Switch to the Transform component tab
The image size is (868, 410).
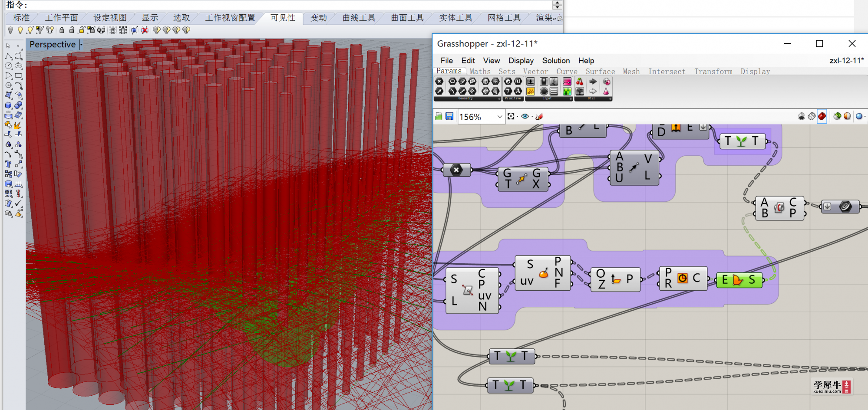tap(713, 72)
